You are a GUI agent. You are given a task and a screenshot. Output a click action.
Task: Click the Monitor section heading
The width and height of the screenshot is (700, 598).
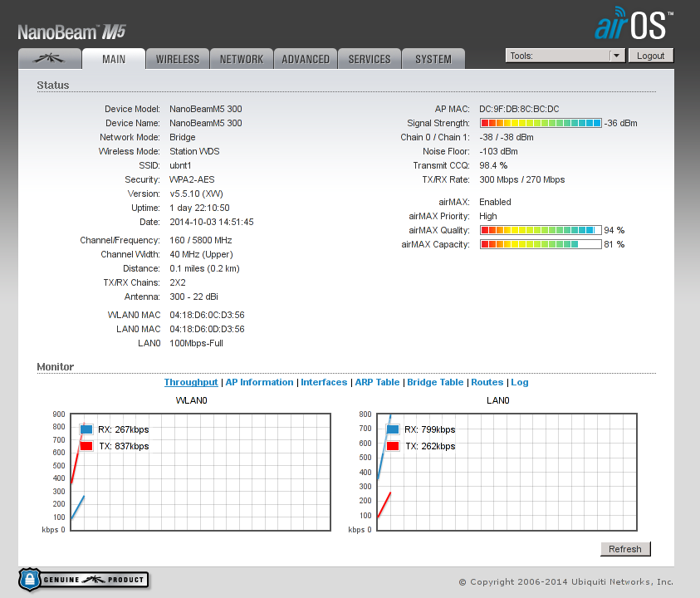tap(56, 366)
